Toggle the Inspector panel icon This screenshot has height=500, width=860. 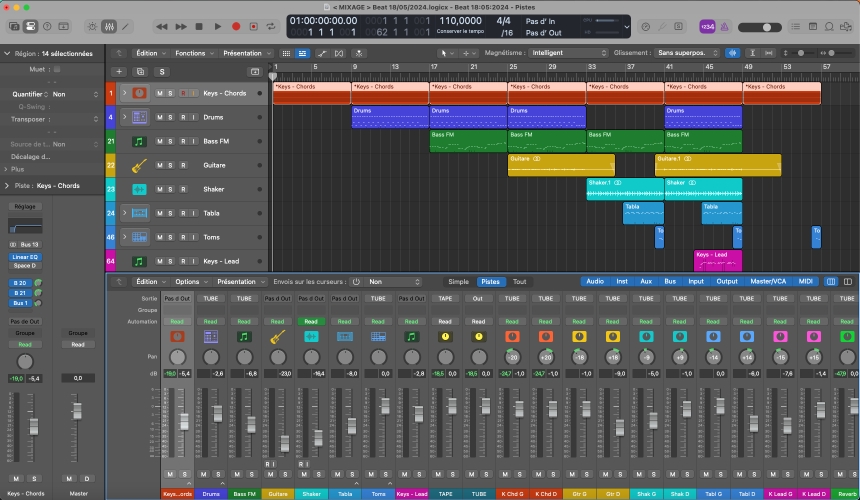click(x=31, y=26)
